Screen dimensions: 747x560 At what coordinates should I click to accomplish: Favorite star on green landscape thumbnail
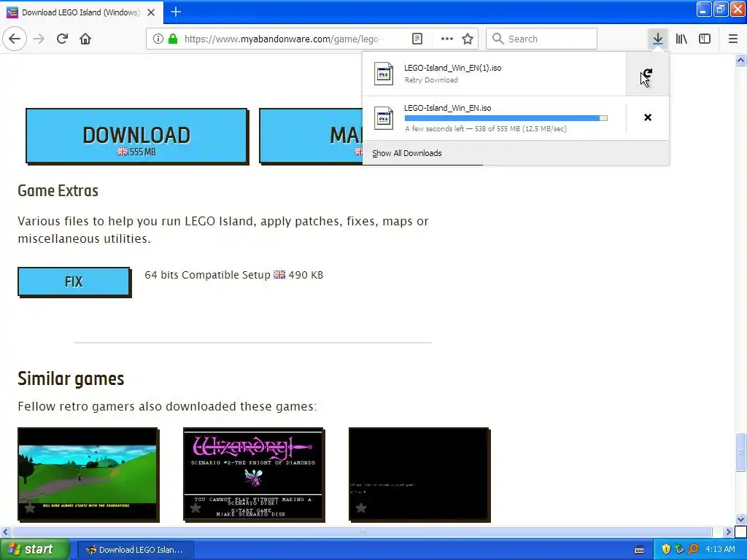click(x=29, y=508)
